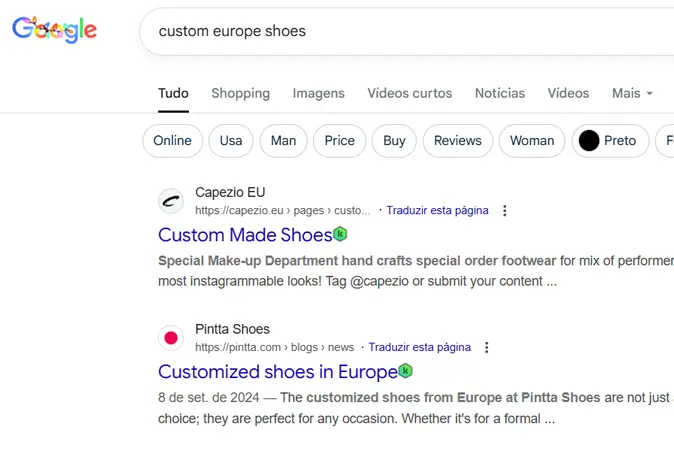Open Customized shoes in Europe link
This screenshot has width=674, height=452.
pyautogui.click(x=277, y=372)
